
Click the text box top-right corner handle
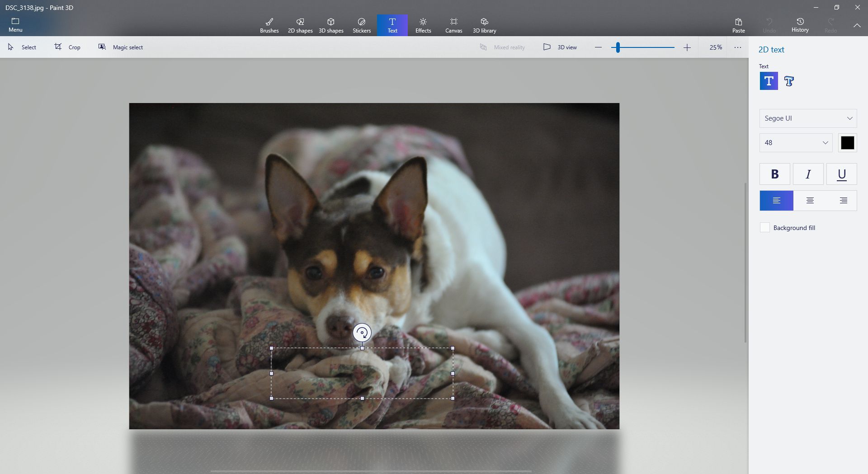[453, 348]
